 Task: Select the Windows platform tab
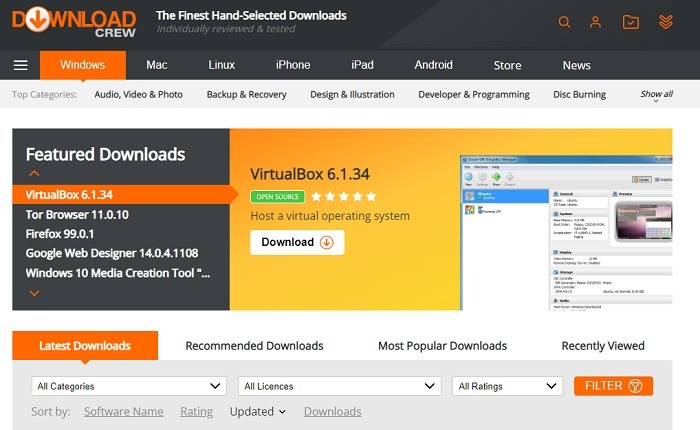[x=83, y=65]
